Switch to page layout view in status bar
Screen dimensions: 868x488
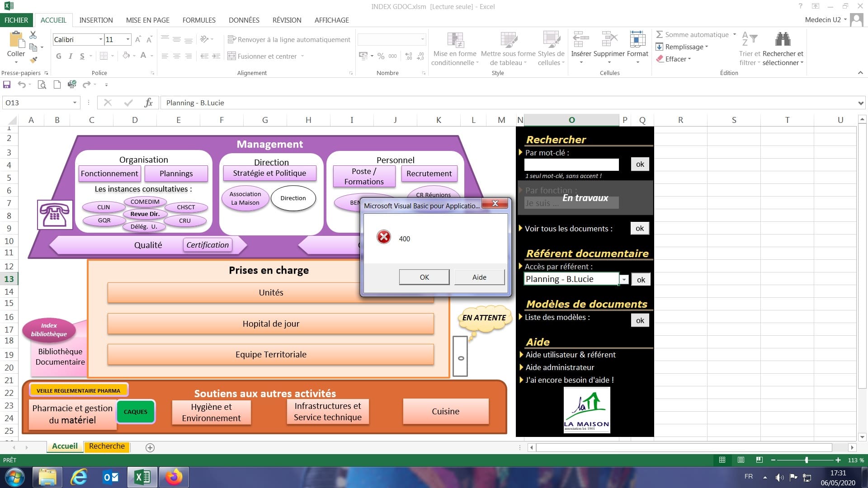click(x=741, y=460)
